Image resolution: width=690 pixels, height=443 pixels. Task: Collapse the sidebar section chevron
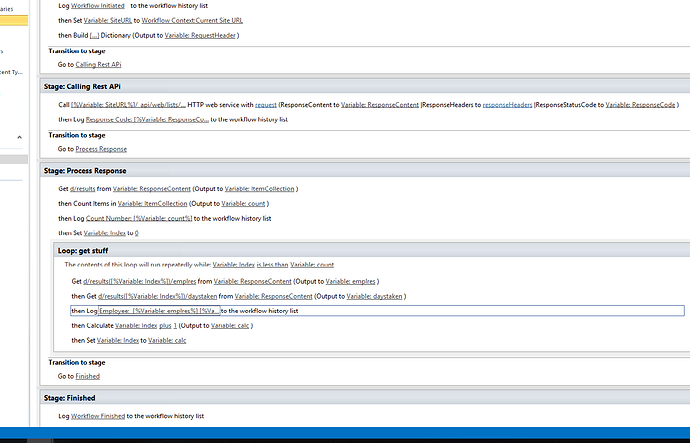coord(19,137)
